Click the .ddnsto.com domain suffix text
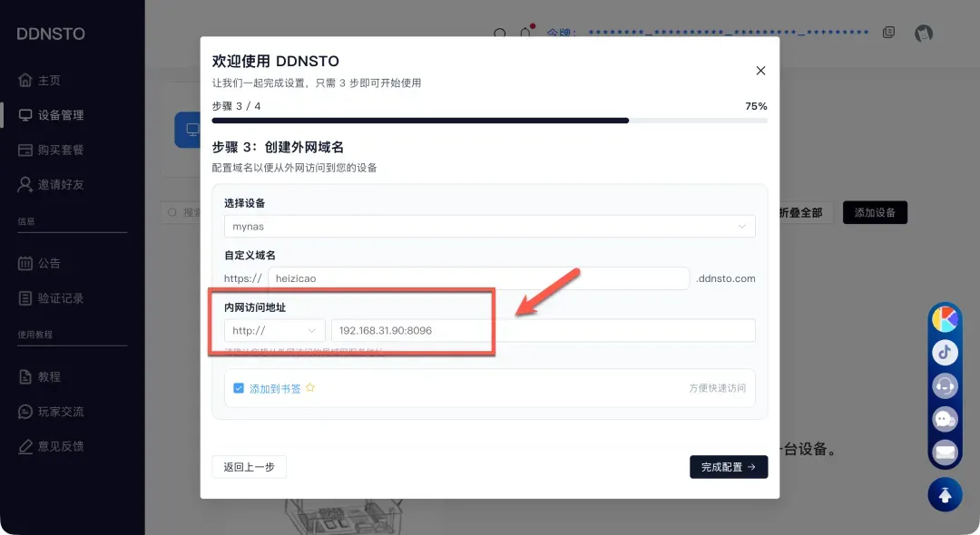This screenshot has width=980, height=535. point(726,278)
